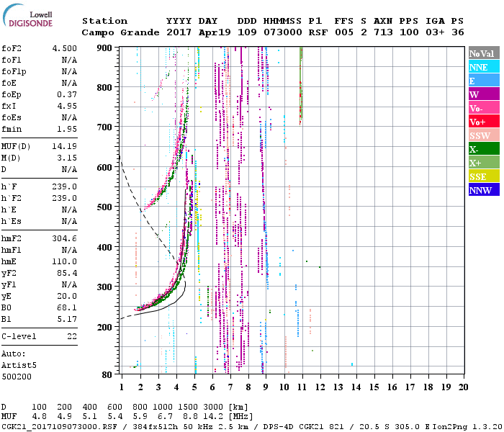Click the day number 109 in header

[x=247, y=32]
